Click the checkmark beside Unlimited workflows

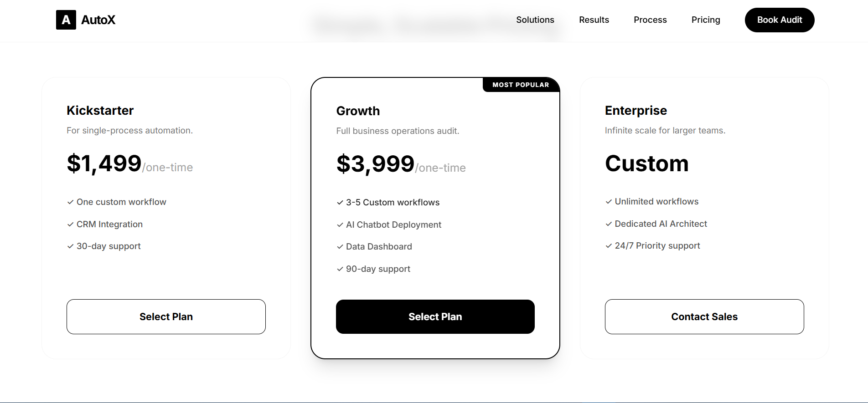[x=609, y=201]
